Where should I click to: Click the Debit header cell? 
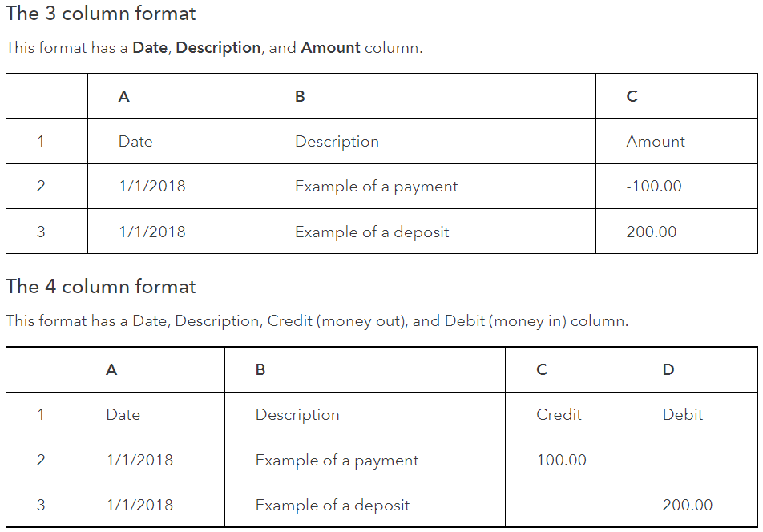694,415
